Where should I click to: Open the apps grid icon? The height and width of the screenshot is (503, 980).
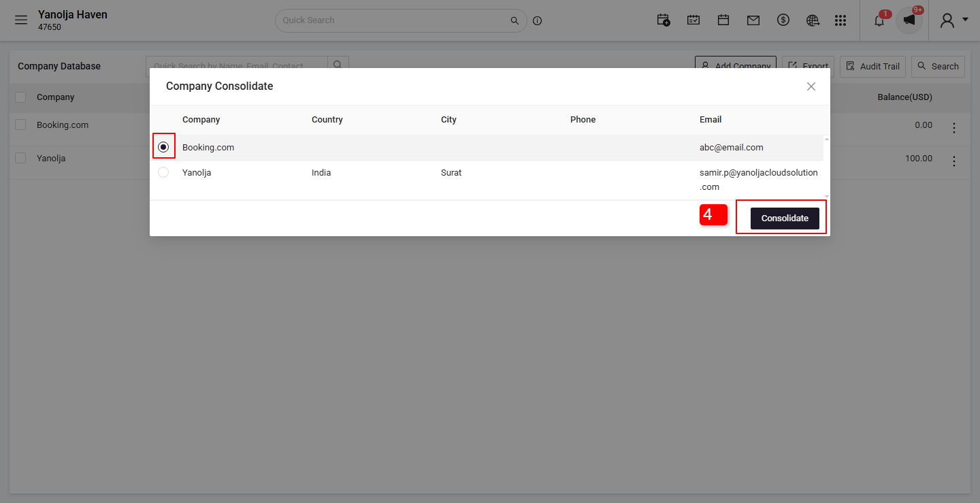(x=840, y=20)
